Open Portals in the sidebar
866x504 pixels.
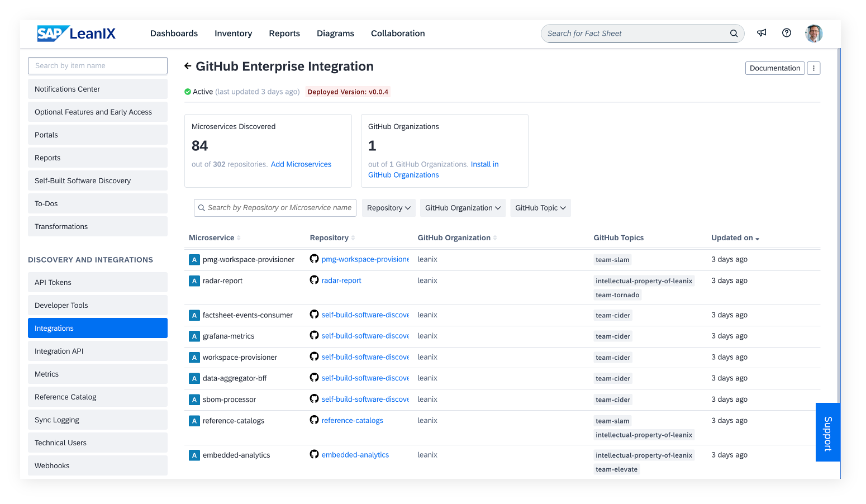(x=98, y=135)
